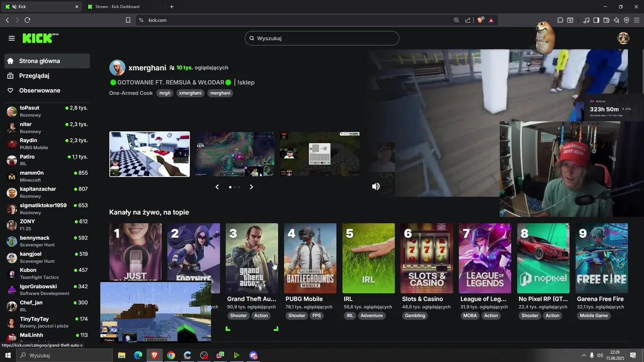Open Raydin PUBG Mobile channel in sidebar
The height and width of the screenshot is (362, 644).
click(47, 144)
